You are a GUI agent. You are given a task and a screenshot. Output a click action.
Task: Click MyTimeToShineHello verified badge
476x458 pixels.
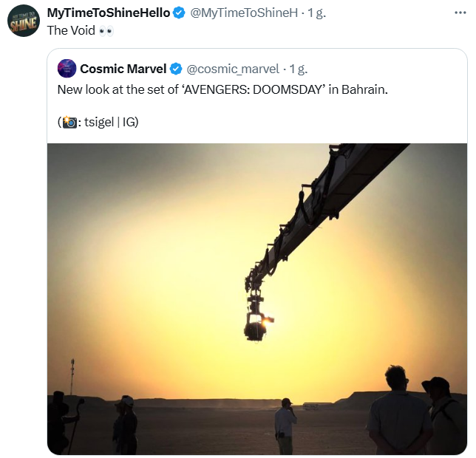(x=179, y=13)
